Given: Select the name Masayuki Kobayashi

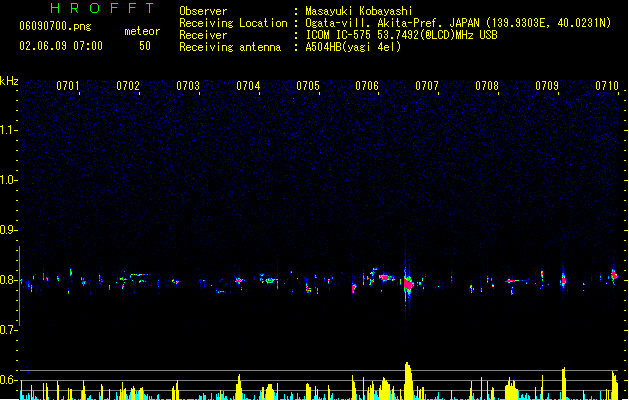Looking at the screenshot, I should point(359,11).
